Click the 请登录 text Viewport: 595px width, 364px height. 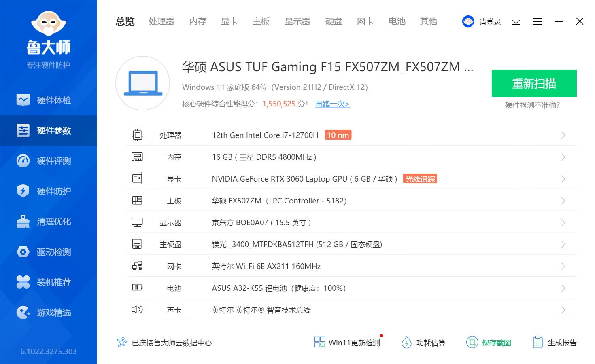click(490, 22)
